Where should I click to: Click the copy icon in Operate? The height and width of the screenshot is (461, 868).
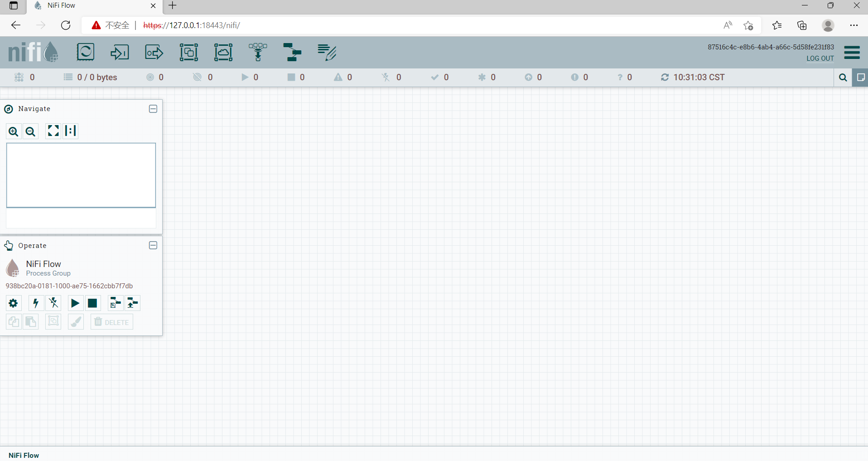[x=14, y=322]
